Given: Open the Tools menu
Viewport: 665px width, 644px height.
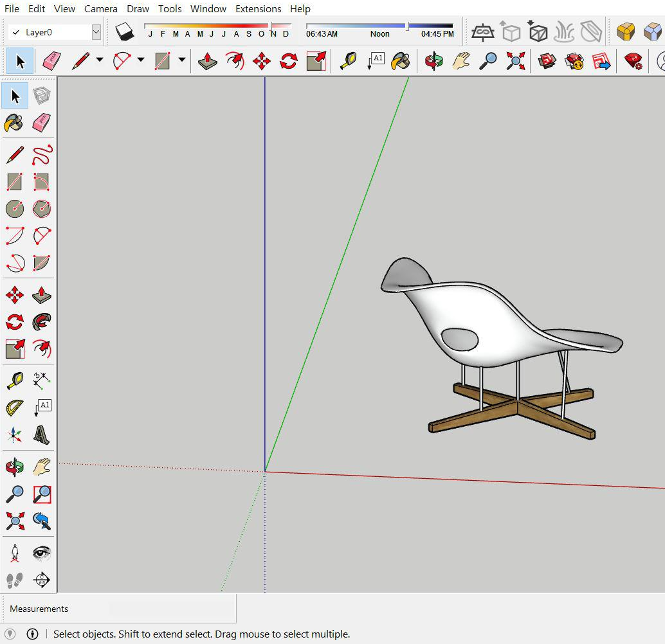Looking at the screenshot, I should (x=170, y=8).
